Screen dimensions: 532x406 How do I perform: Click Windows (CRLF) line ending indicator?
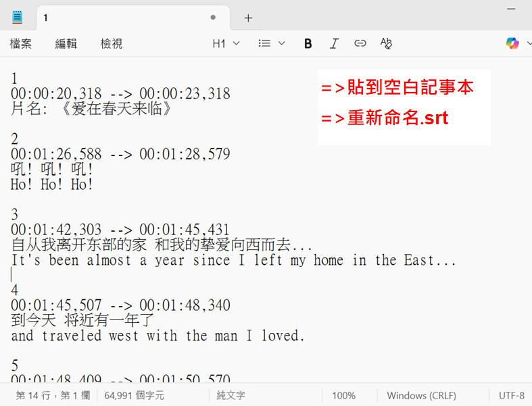pyautogui.click(x=421, y=395)
